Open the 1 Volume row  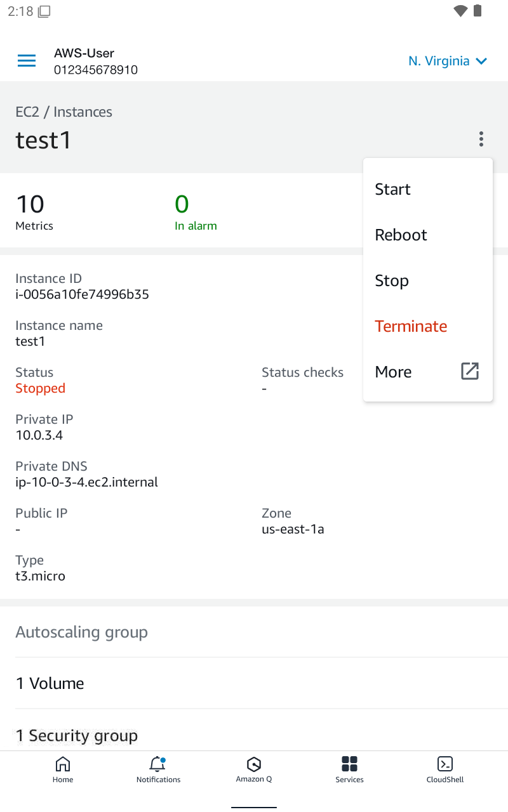coord(254,683)
